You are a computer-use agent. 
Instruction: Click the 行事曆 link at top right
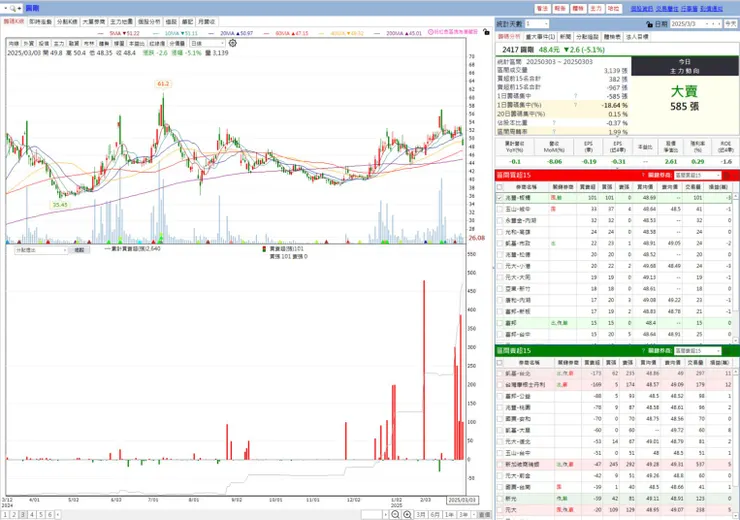tap(689, 8)
